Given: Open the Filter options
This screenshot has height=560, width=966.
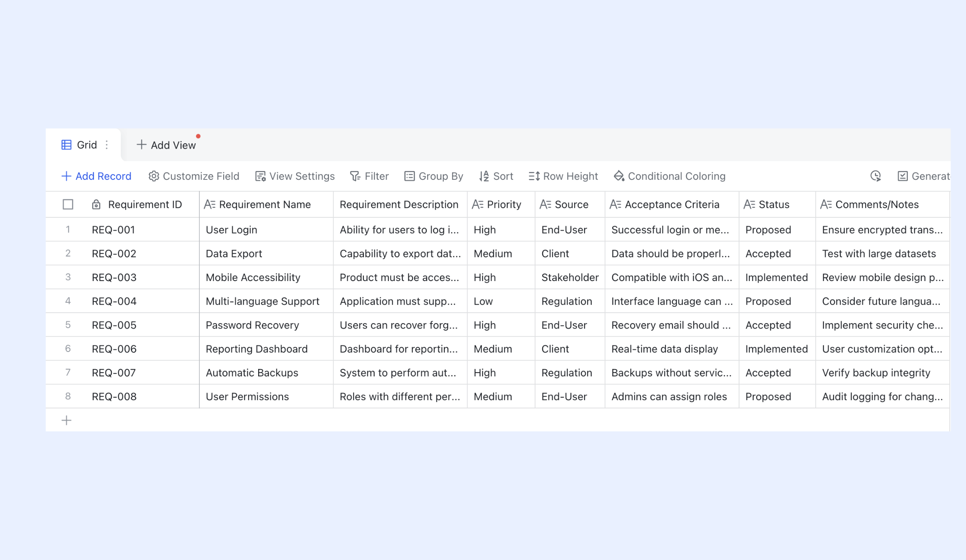Looking at the screenshot, I should pos(370,176).
